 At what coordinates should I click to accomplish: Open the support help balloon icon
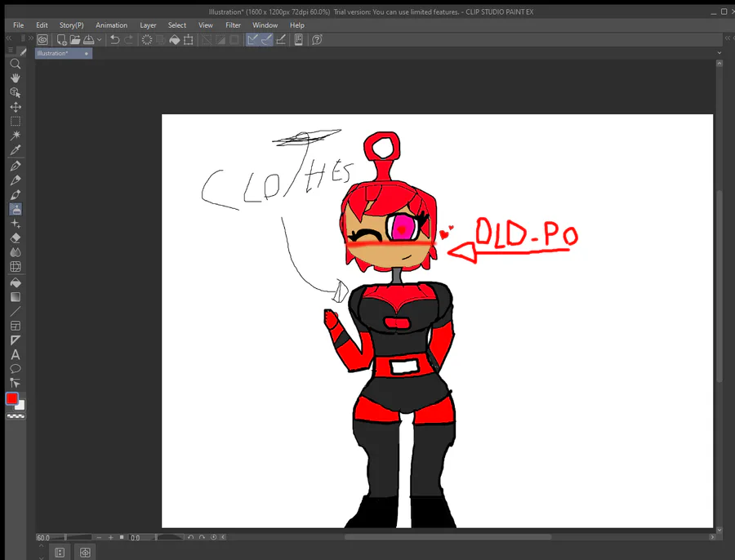tap(317, 40)
